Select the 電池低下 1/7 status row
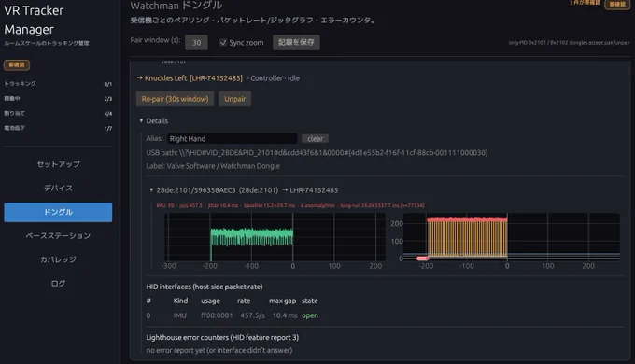635x364 pixels. point(58,128)
